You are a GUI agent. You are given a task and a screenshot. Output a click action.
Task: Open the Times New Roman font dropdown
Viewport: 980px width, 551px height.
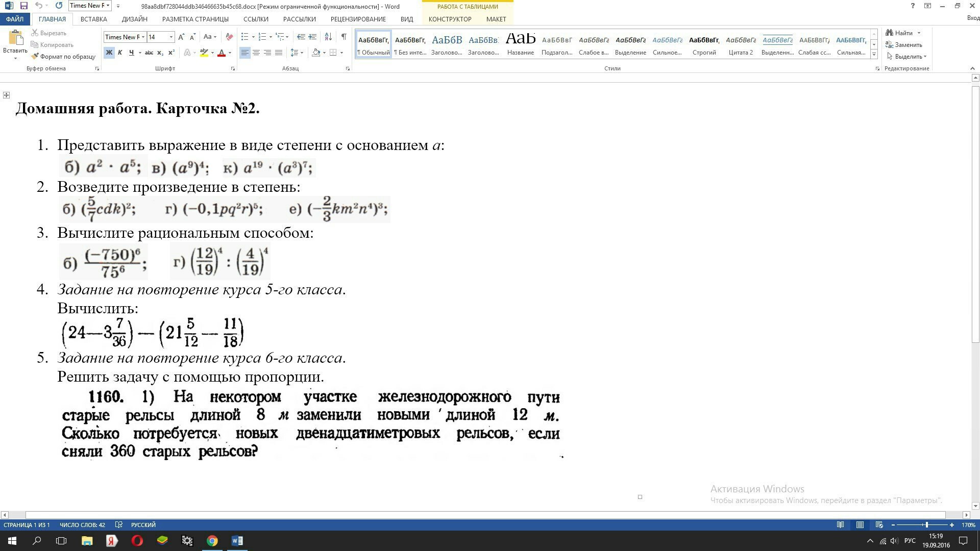tap(143, 37)
